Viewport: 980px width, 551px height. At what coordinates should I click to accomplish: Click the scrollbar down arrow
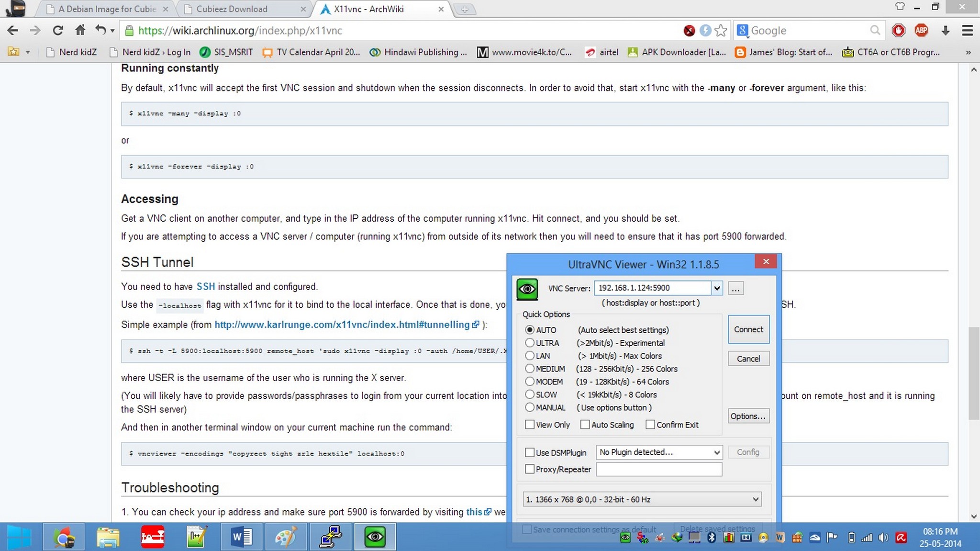tap(974, 517)
